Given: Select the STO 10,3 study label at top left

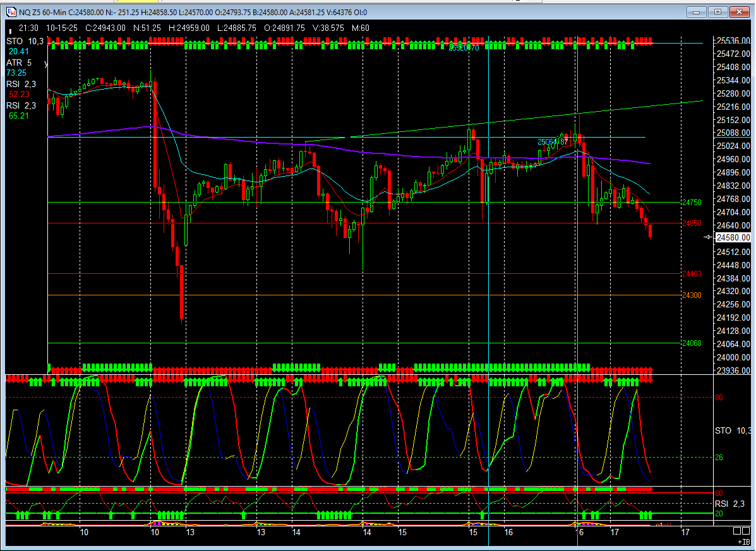Looking at the screenshot, I should coord(26,41).
